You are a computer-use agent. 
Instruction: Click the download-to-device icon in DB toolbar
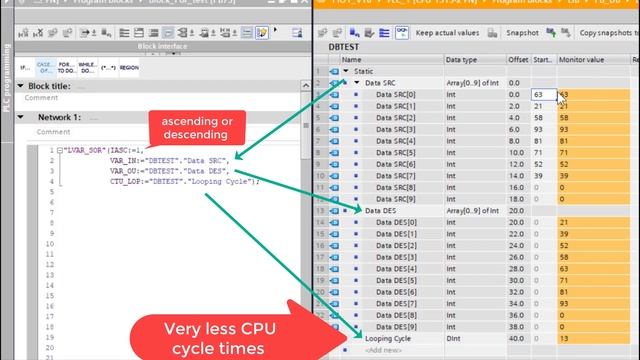(354, 33)
